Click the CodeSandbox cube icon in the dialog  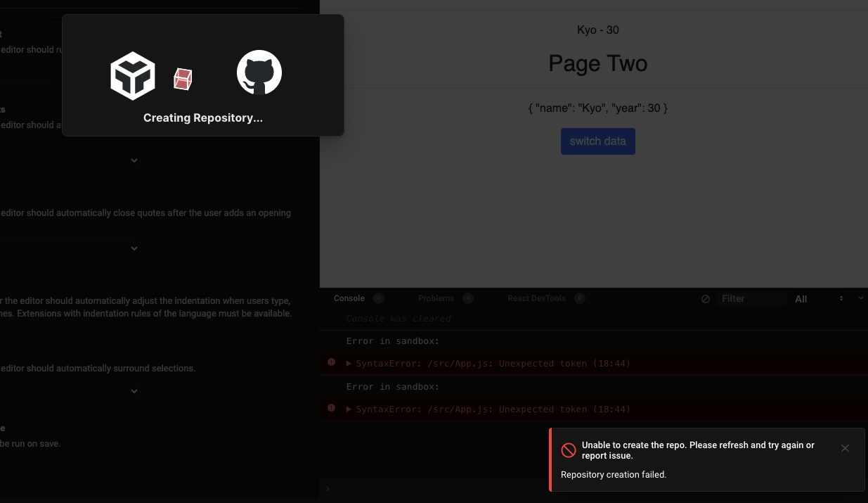pyautogui.click(x=133, y=75)
